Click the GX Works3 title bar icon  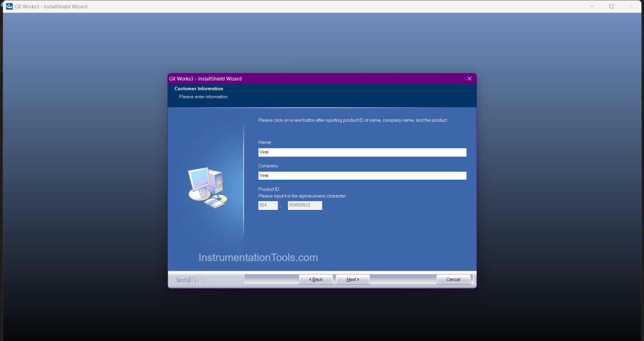pos(9,6)
